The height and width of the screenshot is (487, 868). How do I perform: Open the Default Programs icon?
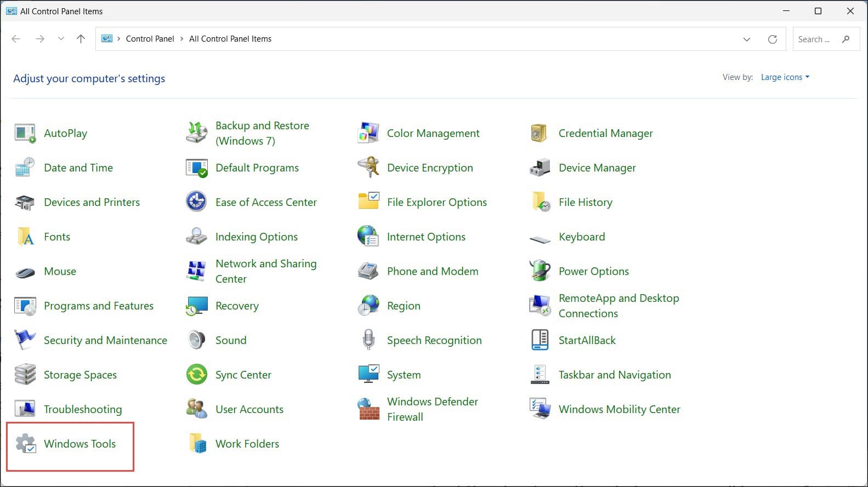197,168
